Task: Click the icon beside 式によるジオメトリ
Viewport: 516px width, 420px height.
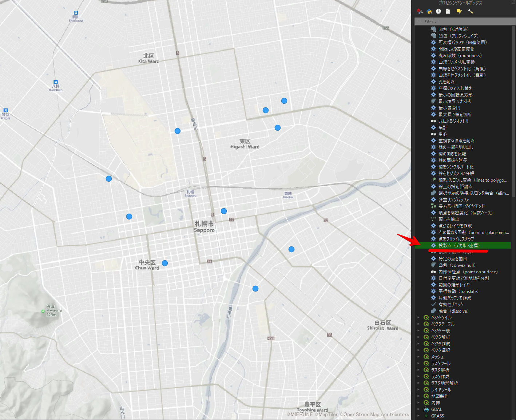Action: point(433,121)
